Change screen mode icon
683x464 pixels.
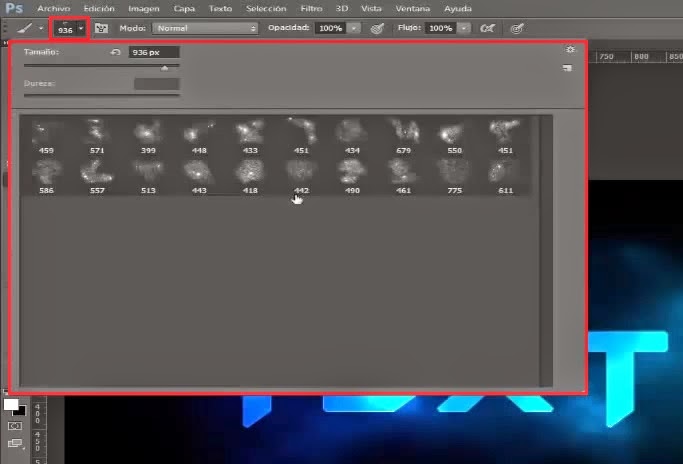pyautogui.click(x=15, y=444)
